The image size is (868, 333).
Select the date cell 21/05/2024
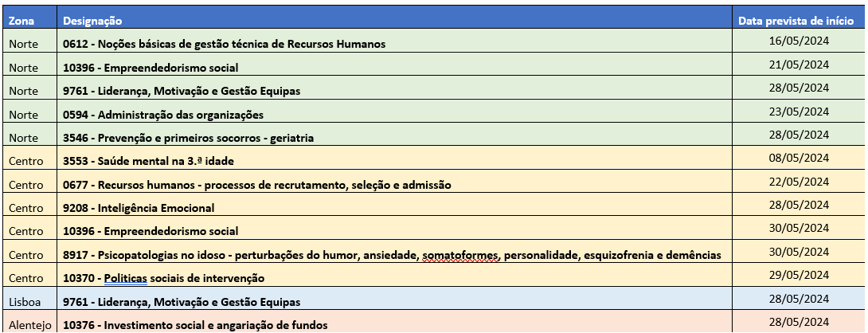(x=799, y=65)
